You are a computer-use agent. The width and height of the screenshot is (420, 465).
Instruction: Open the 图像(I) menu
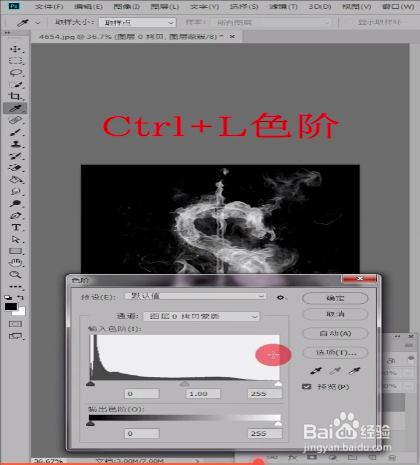point(127,6)
